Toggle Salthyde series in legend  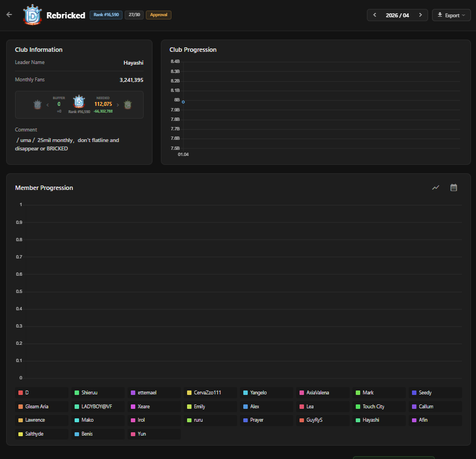click(41, 434)
